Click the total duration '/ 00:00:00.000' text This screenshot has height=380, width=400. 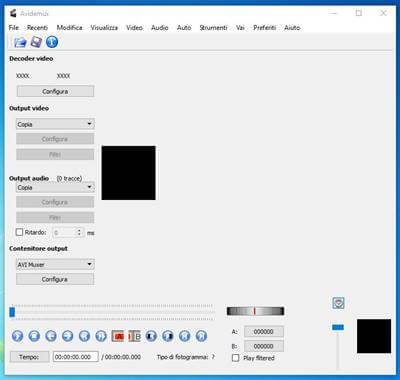(121, 357)
